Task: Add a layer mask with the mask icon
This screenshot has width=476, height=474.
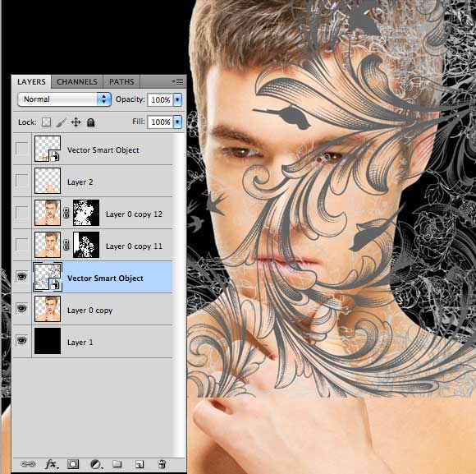Action: 73,464
